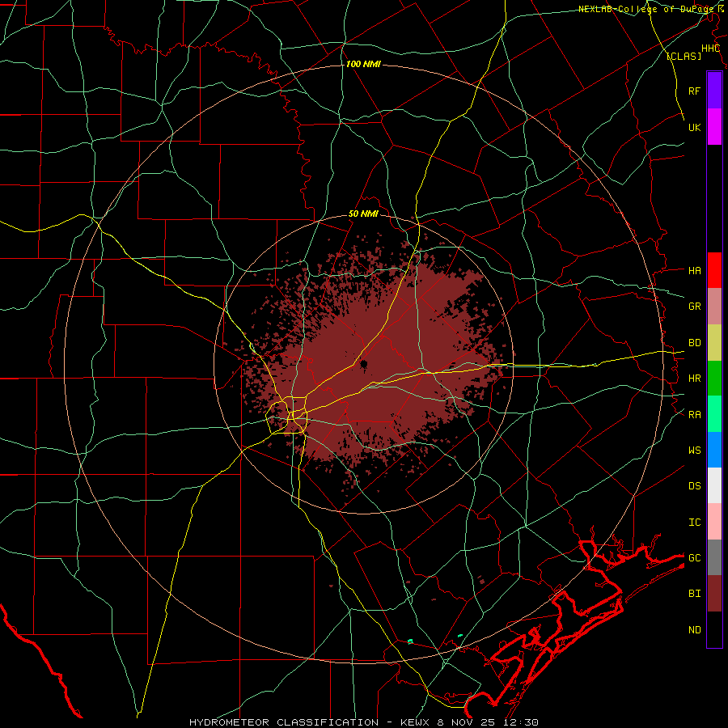
Task: Click the mint green RA legend swatch
Action: click(x=714, y=414)
